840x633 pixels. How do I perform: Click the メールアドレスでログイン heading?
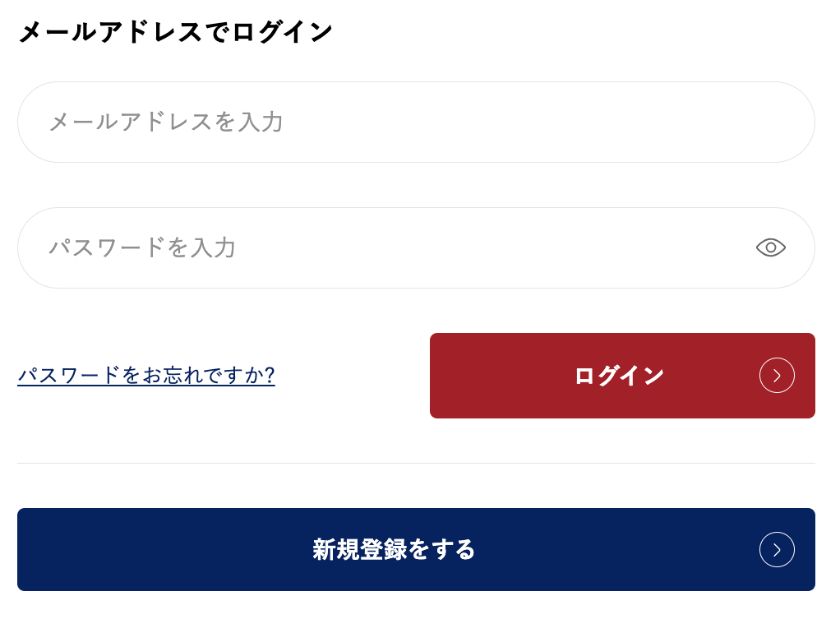pos(175,32)
